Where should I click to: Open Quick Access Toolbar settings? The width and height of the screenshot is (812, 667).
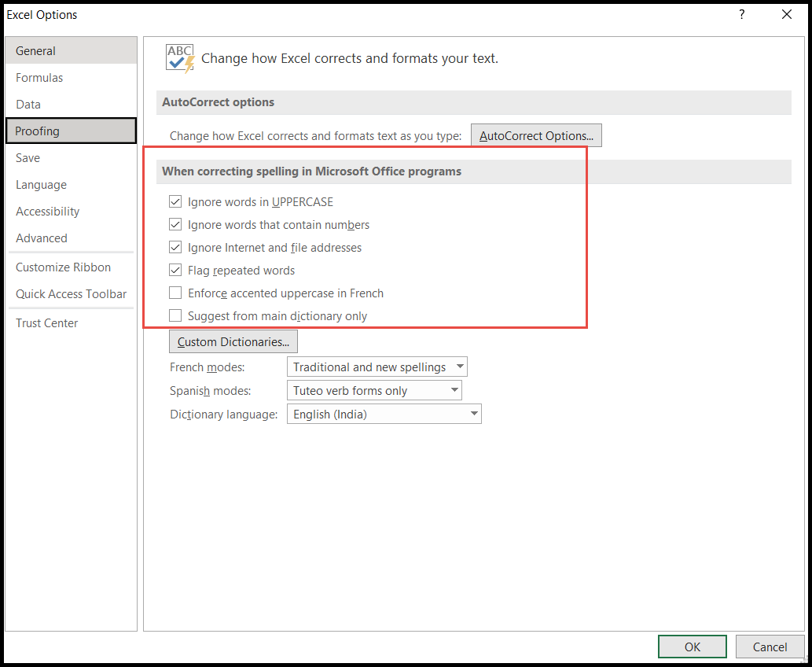71,294
